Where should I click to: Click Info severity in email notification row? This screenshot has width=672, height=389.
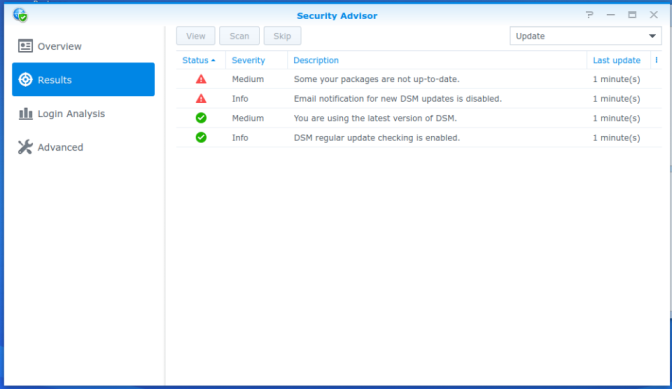point(240,99)
